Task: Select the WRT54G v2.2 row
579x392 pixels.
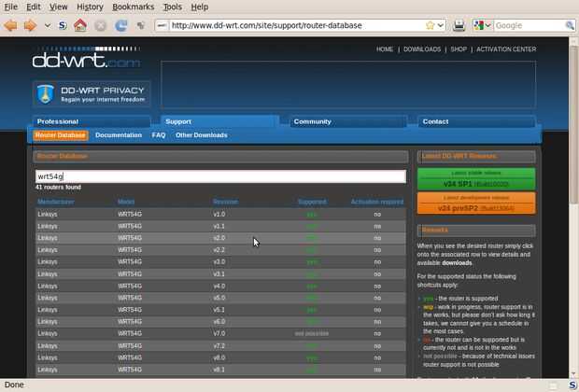Action: [220, 250]
